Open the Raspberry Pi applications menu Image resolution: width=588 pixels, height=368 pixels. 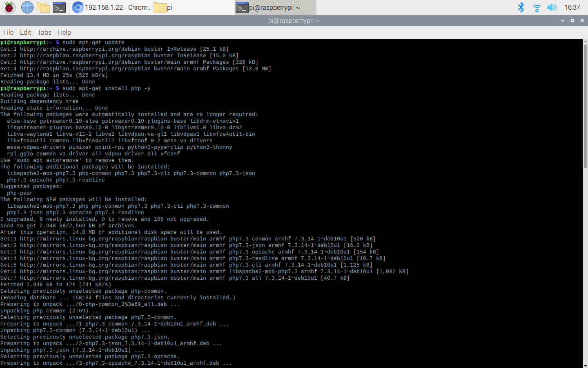coord(8,7)
